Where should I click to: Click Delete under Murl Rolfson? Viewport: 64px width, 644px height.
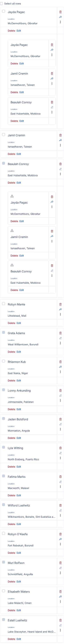click(x=11, y=582)
